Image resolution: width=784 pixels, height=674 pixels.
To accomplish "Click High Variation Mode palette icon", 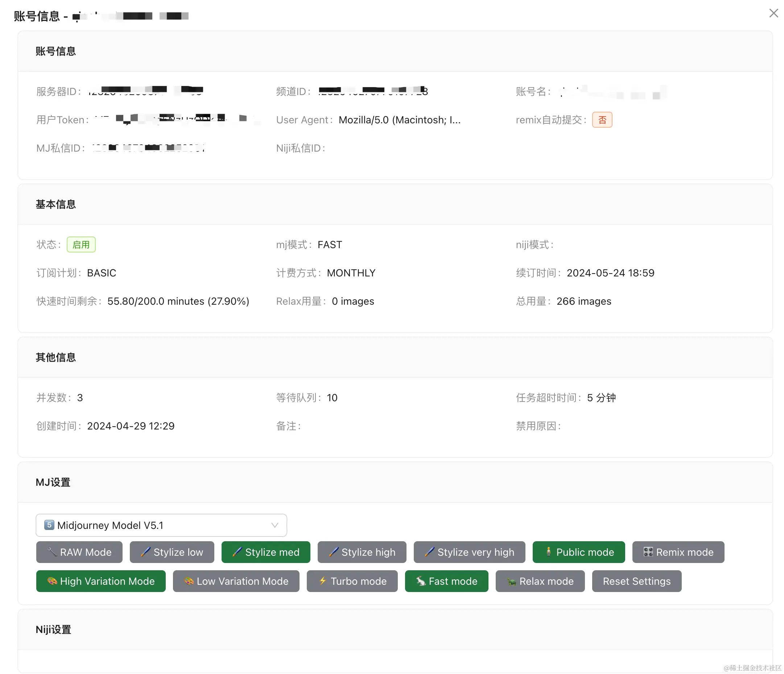I will [x=52, y=581].
